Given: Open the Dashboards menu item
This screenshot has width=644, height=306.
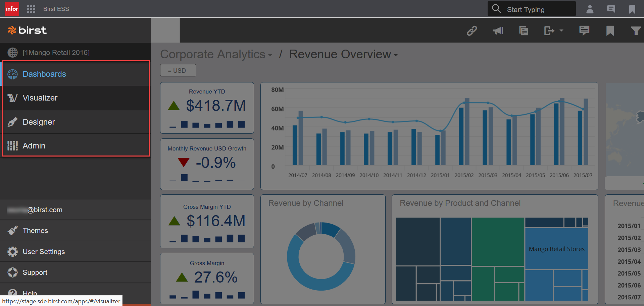Looking at the screenshot, I should [x=76, y=74].
